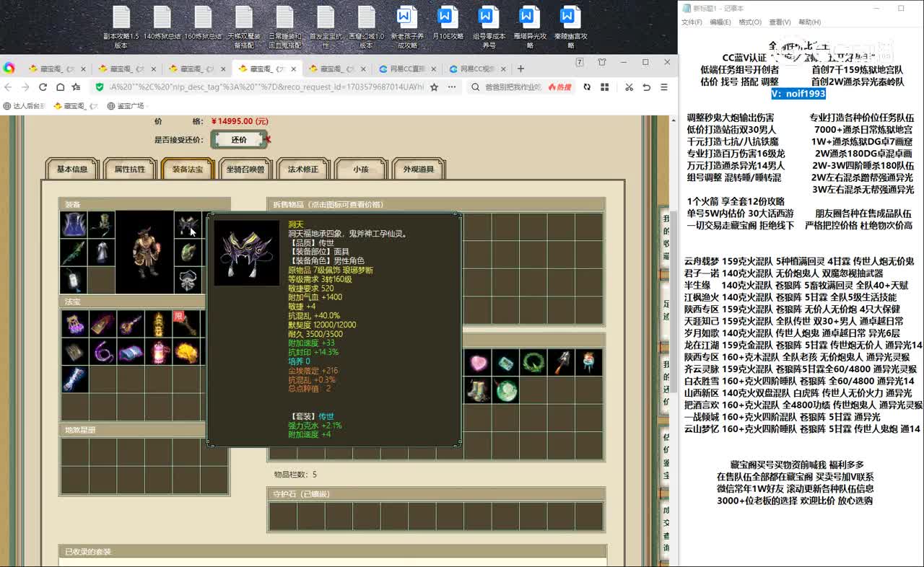Select desktop document 秦陵幽宫攻略
Image resolution: width=924 pixels, height=567 pixels.
coord(571,27)
